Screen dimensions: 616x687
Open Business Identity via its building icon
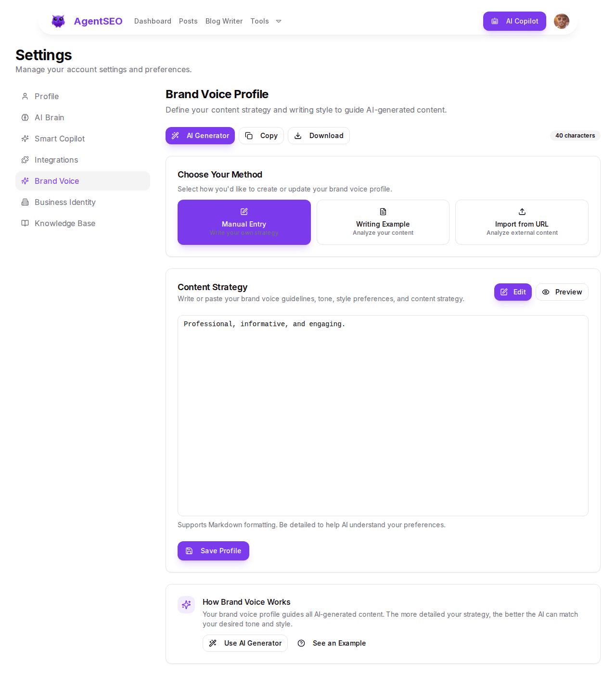coord(25,202)
